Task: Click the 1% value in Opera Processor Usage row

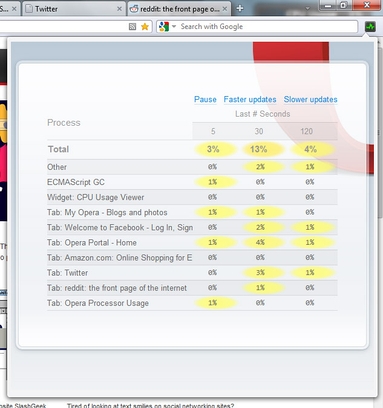Action: 213,303
